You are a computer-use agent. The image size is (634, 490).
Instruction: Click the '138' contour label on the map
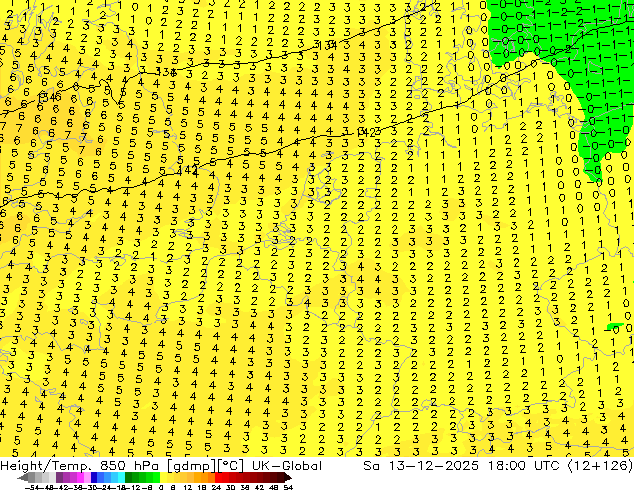point(166,72)
